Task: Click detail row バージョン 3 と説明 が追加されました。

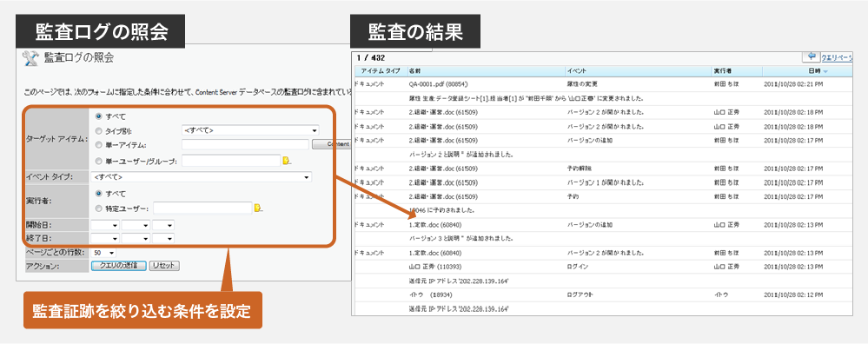Action: click(461, 238)
